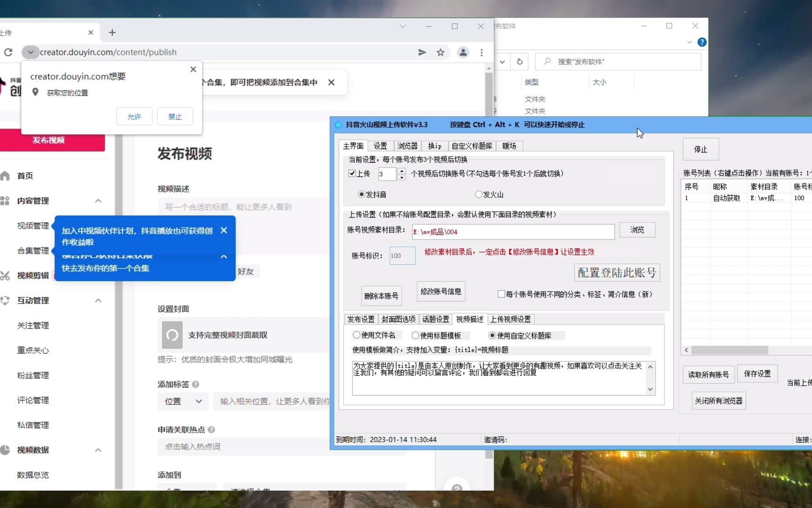Bookmark this page with star icon
812x508 pixels.
pos(440,52)
